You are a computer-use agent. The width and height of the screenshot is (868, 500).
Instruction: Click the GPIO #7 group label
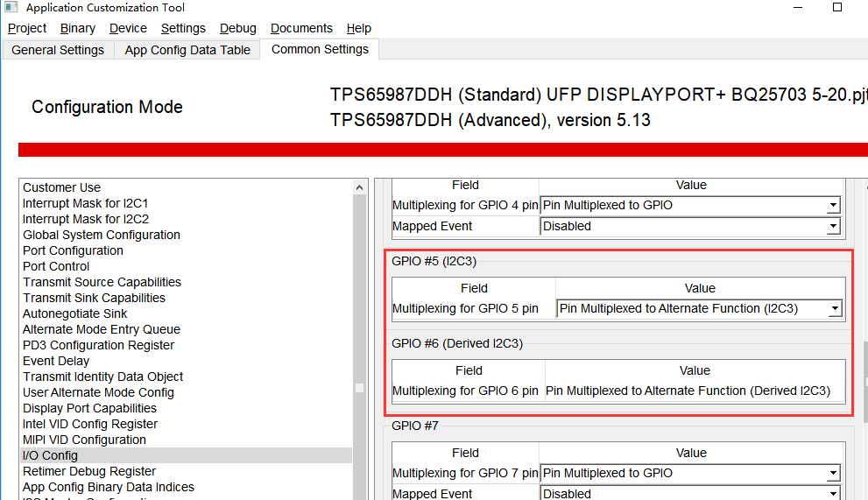click(415, 426)
